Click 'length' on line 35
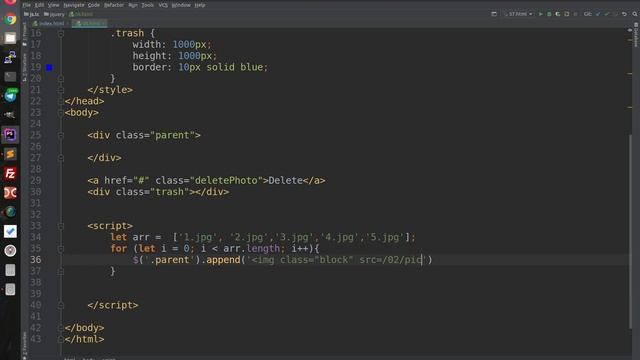The image size is (640, 360). 263,249
